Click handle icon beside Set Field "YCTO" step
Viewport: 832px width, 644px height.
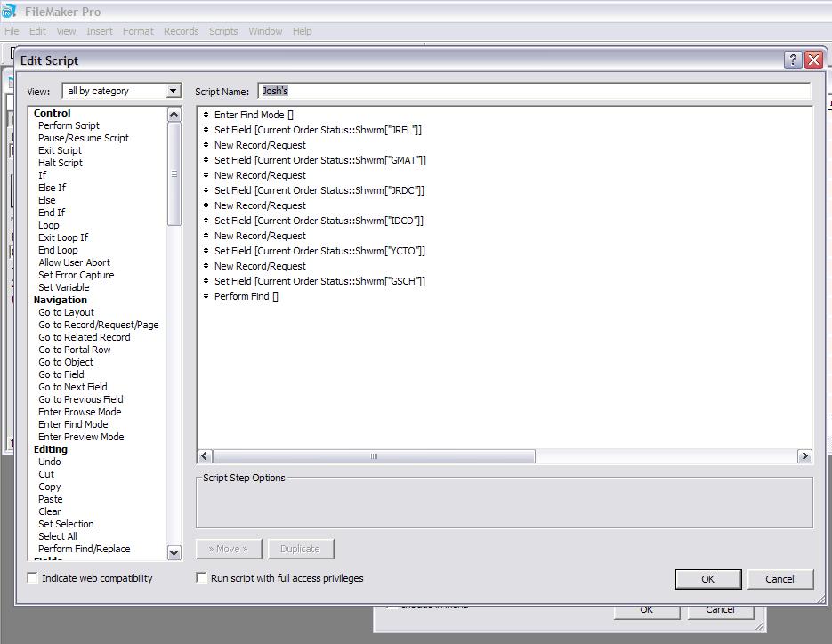pos(206,251)
